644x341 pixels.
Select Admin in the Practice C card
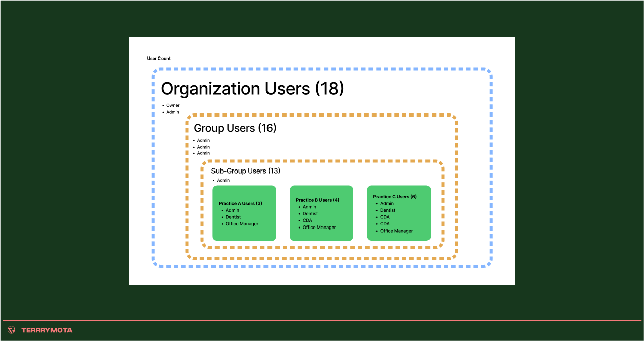pos(387,204)
